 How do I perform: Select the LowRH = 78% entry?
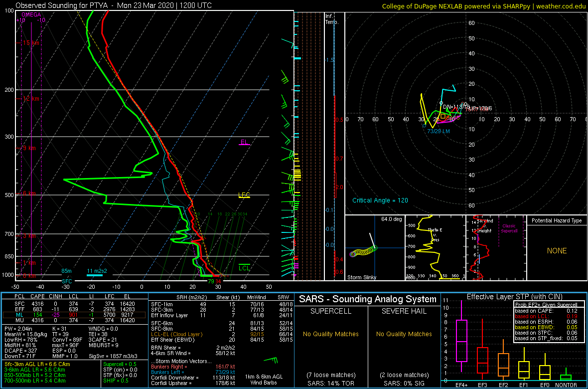[19, 340]
